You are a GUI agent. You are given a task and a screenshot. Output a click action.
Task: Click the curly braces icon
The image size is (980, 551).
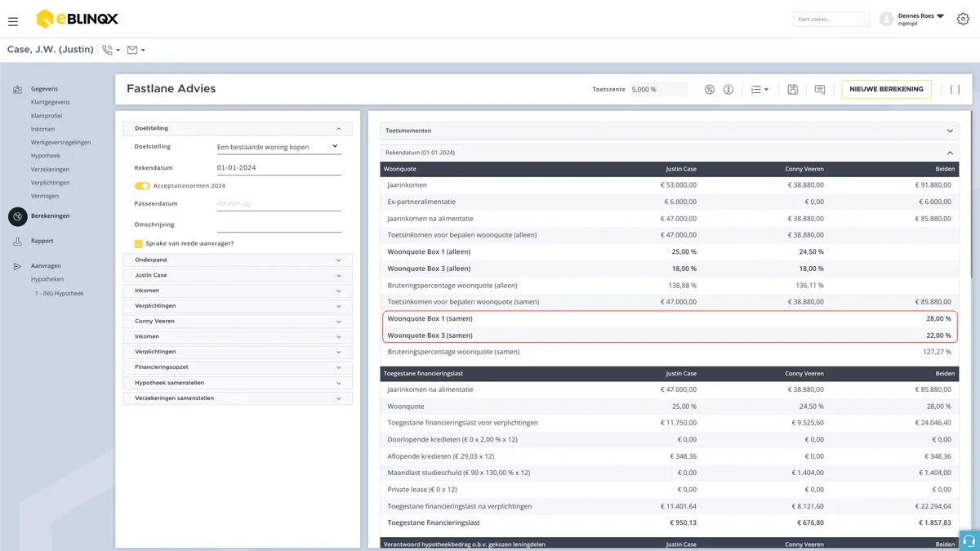click(955, 89)
